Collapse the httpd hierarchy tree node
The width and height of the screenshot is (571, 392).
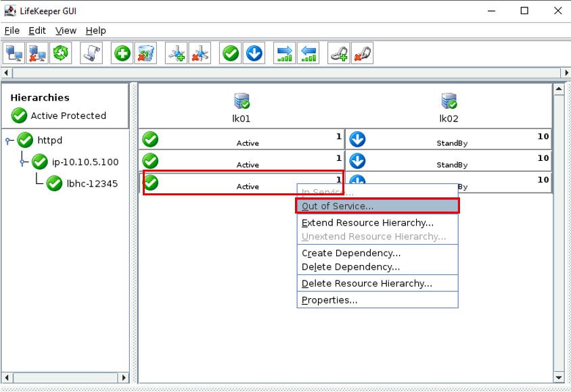click(9, 141)
